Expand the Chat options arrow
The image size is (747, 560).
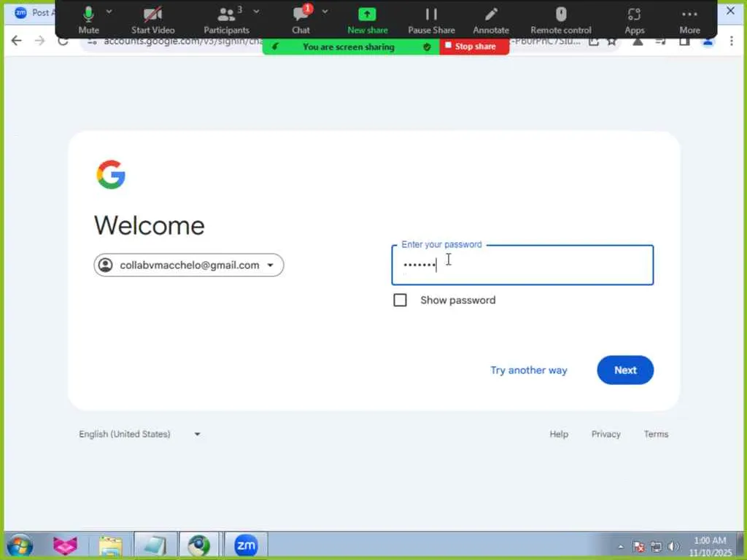325,12
